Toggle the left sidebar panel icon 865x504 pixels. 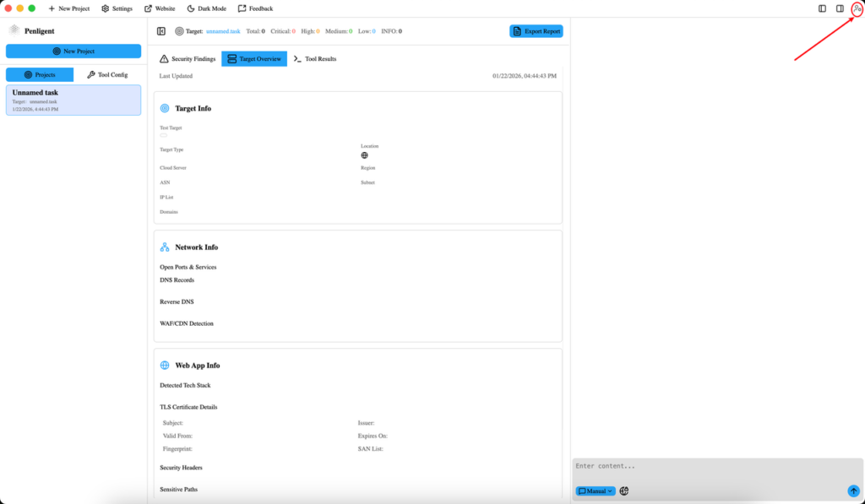click(x=823, y=8)
